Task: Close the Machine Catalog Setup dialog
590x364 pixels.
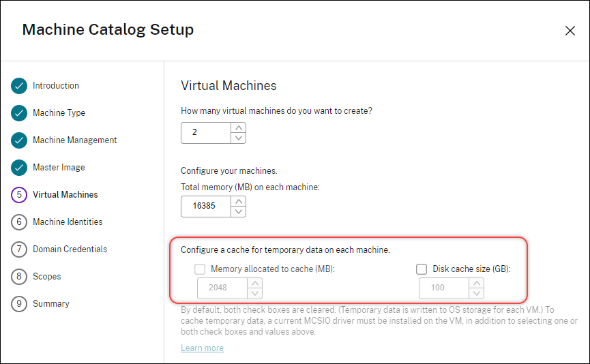Action: click(570, 31)
